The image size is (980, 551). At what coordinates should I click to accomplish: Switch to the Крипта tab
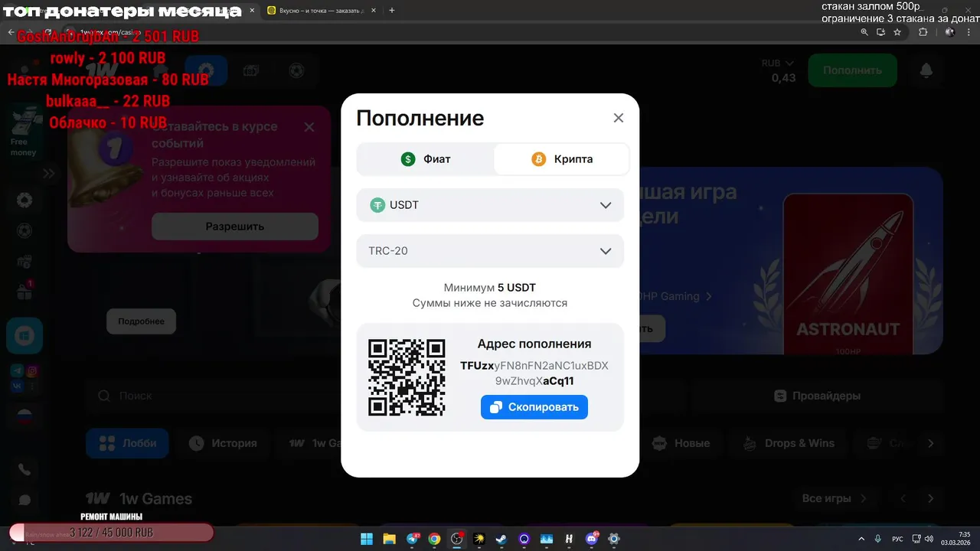point(562,159)
